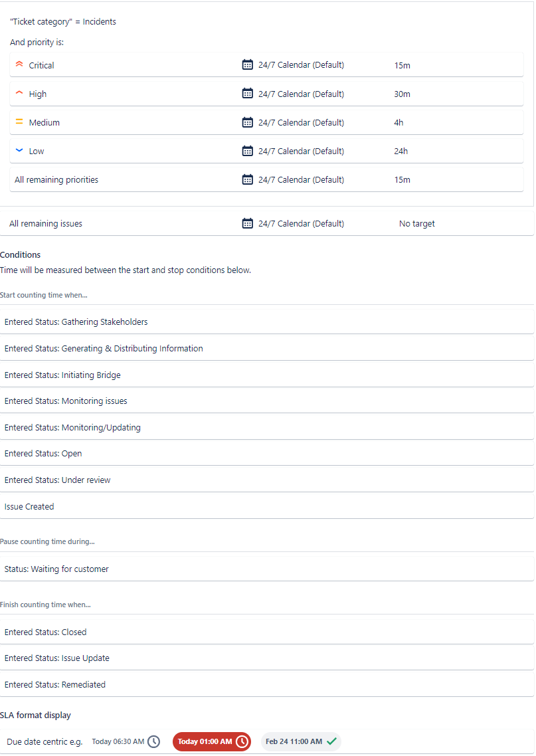Select Entered Status: Generating & Distributing Information

tap(267, 348)
